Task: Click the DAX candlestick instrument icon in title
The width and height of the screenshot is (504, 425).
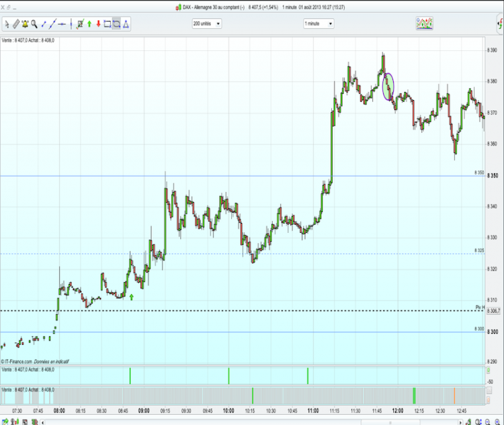Action: coord(178,7)
